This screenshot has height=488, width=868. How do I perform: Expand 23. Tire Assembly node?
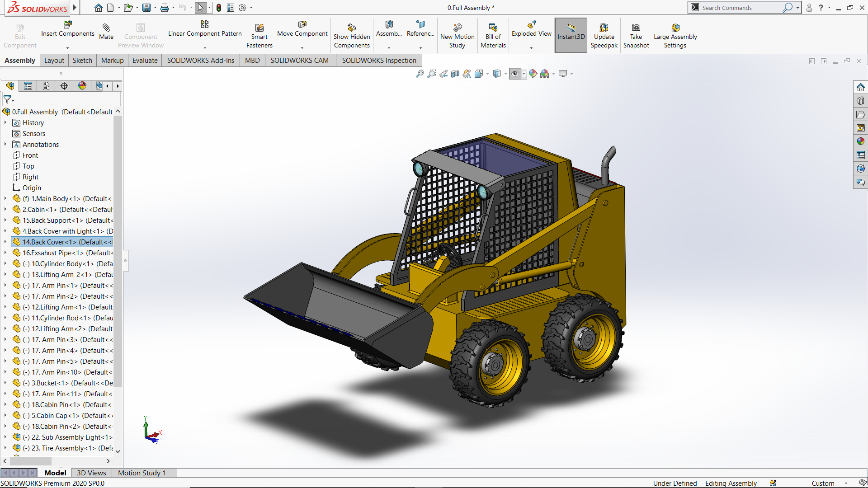(5, 448)
